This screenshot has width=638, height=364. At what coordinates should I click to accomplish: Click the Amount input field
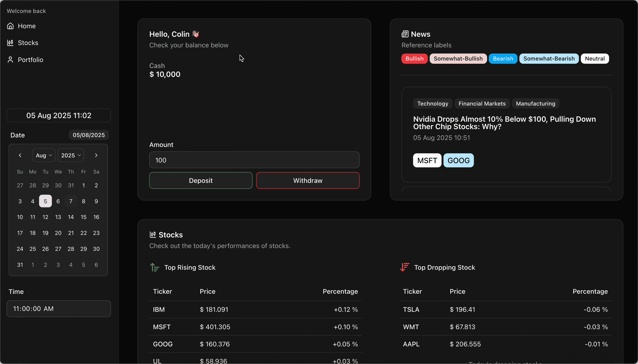(254, 160)
